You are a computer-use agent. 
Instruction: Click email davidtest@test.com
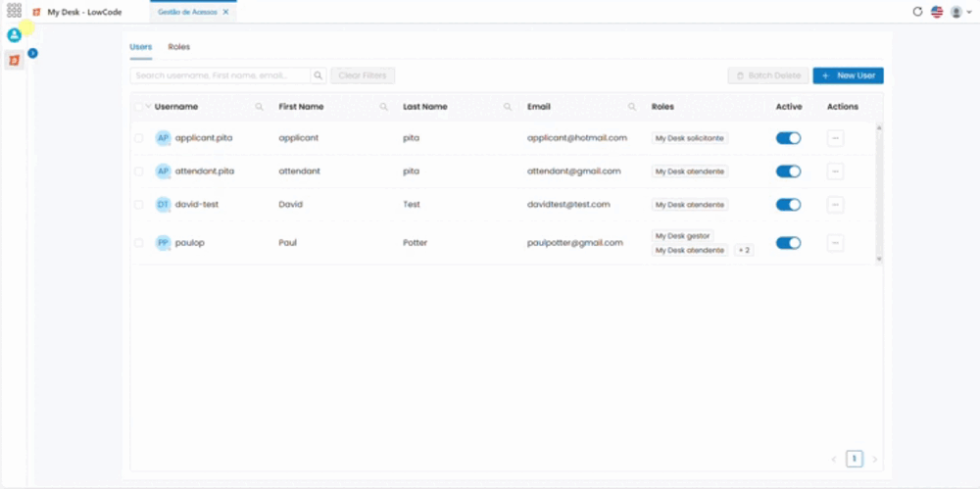(x=568, y=205)
